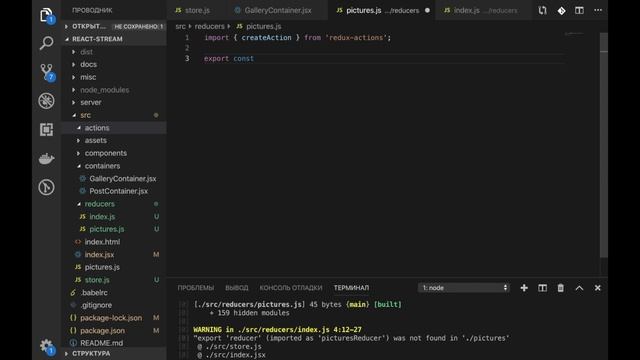Open the КОНСОЛЬ ОТЛАДКИ panel tab
Screen dimensions: 640x360
point(291,288)
